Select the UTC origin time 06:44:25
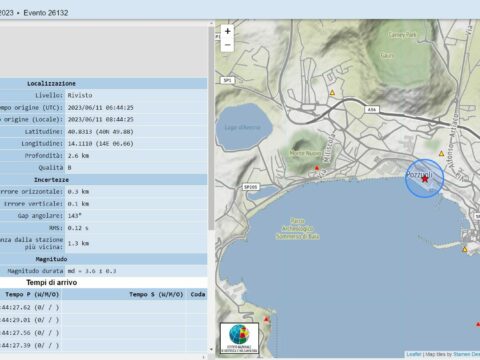 click(101, 108)
